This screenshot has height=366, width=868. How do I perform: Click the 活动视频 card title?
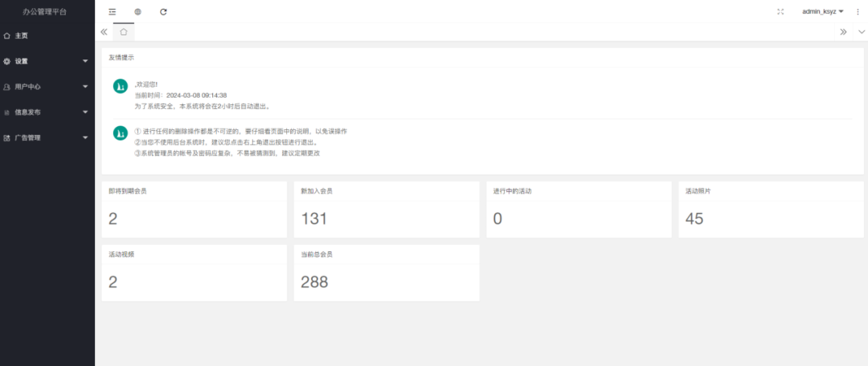coord(121,254)
